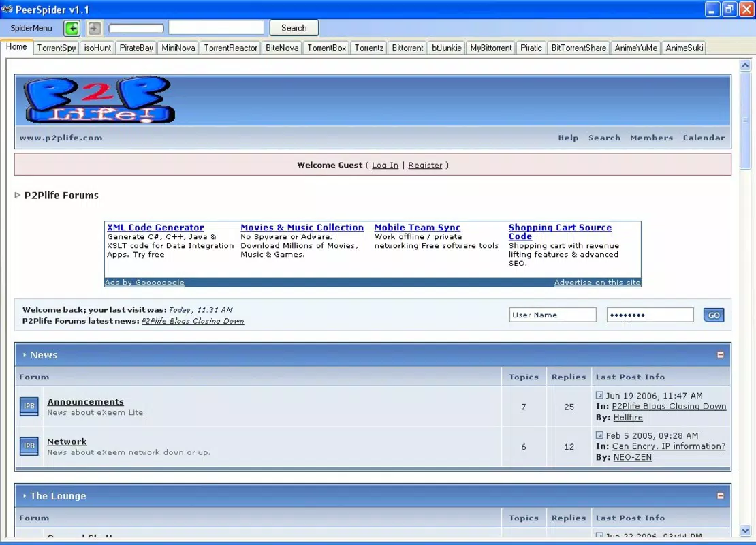Image resolution: width=756 pixels, height=545 pixels.
Task: Open Shopping Cart Source Code ad link
Action: [560, 232]
